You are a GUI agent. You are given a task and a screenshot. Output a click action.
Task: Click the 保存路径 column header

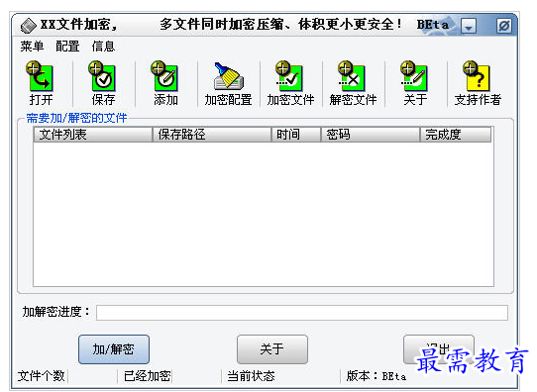212,135
